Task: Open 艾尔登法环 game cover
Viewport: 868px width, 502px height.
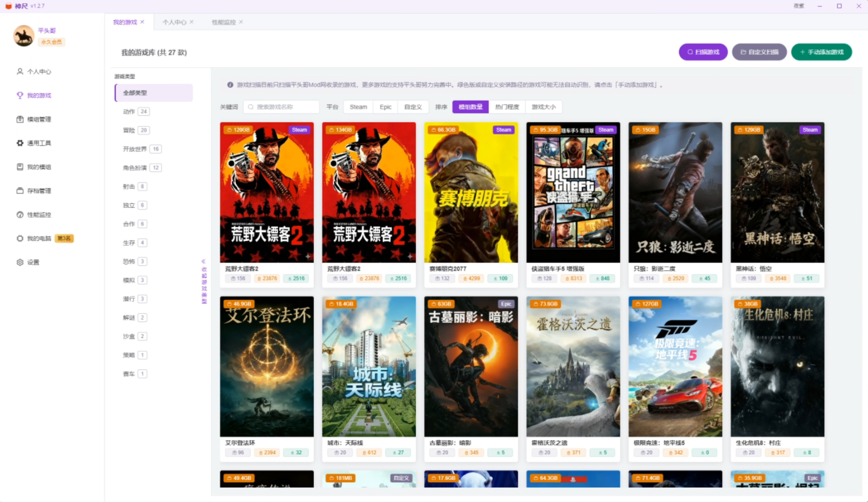Action: pos(267,366)
